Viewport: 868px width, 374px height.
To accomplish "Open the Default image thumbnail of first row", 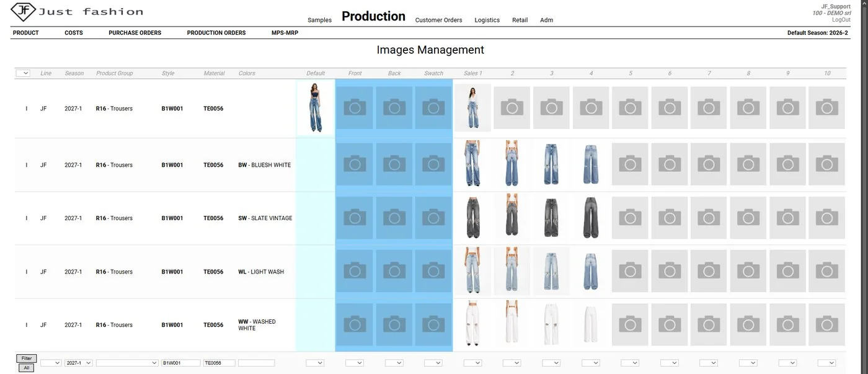I will coord(316,108).
